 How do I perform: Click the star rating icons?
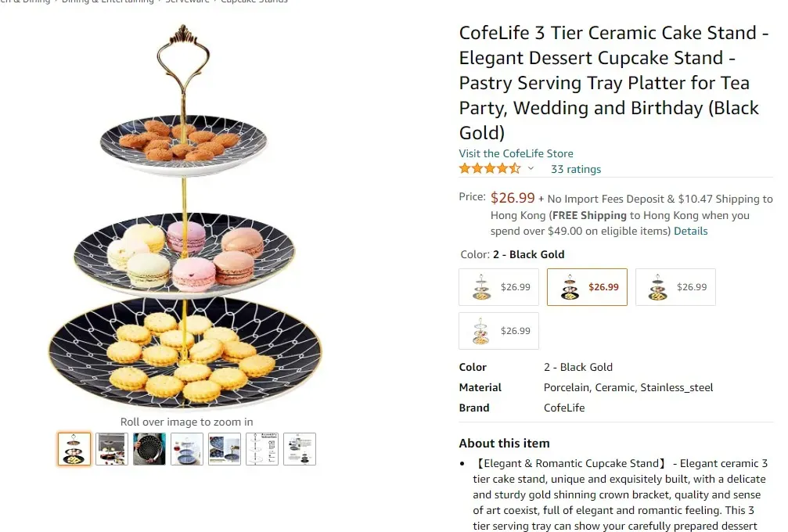click(490, 168)
